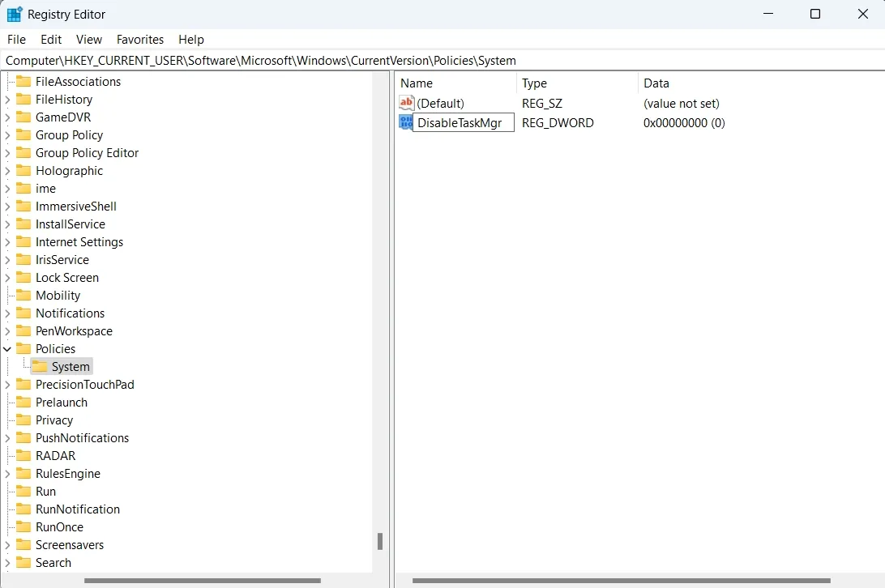This screenshot has width=885, height=588.
Task: Click the PenWorkspace folder icon
Action: pyautogui.click(x=24, y=330)
